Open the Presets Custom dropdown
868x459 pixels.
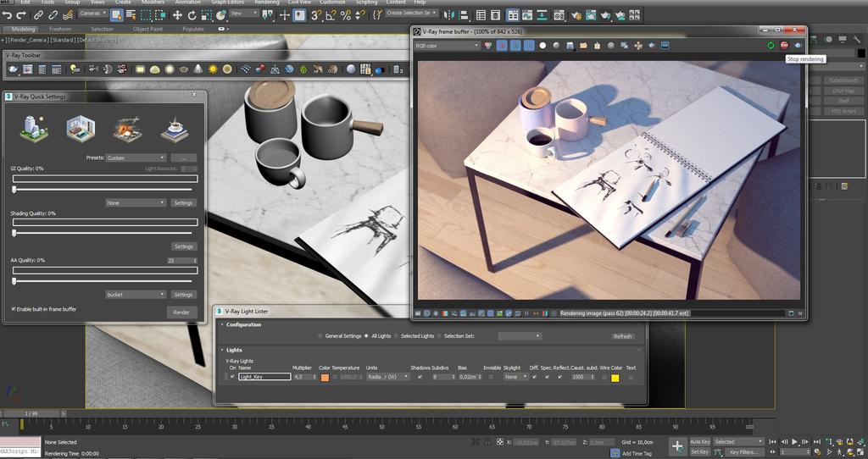tap(136, 158)
